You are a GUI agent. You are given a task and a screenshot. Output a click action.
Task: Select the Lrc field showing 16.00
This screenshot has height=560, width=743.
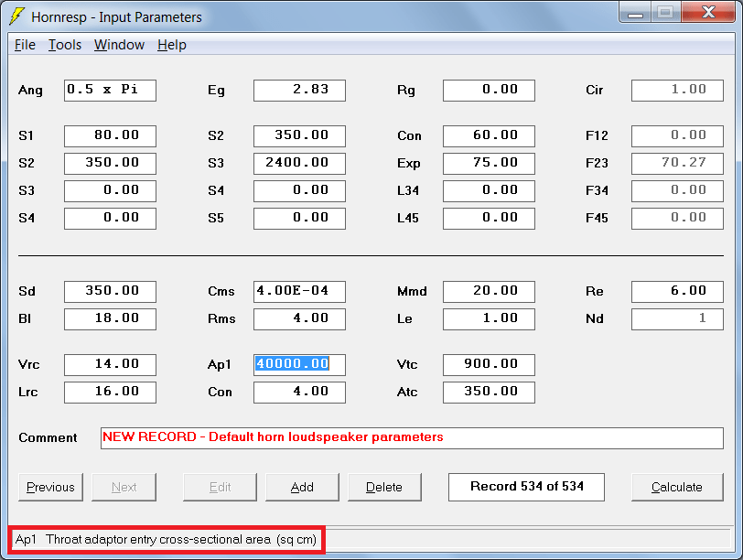(111, 393)
